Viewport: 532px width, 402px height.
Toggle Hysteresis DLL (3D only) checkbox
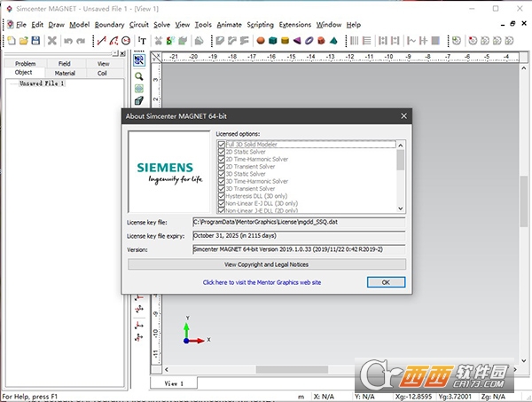tap(222, 196)
